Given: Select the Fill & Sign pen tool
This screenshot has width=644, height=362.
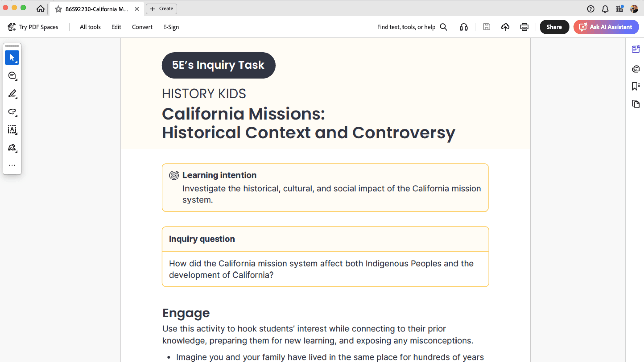Looking at the screenshot, I should (x=12, y=148).
